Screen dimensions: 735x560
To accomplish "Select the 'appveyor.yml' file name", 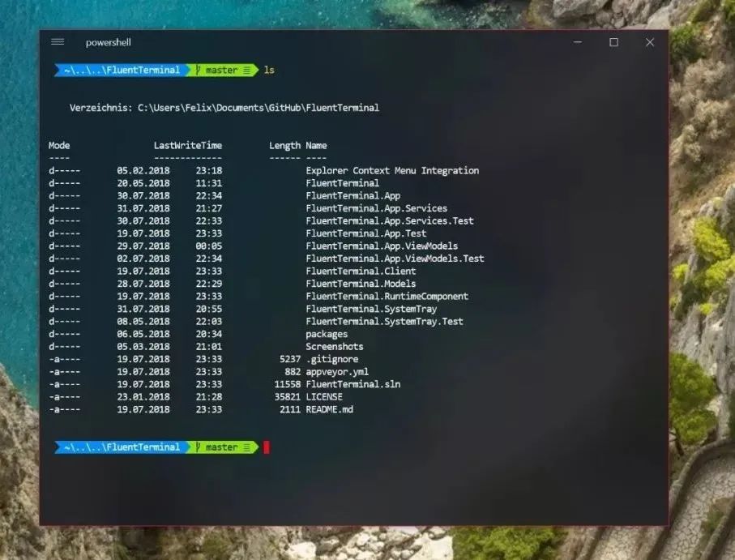I will (337, 372).
